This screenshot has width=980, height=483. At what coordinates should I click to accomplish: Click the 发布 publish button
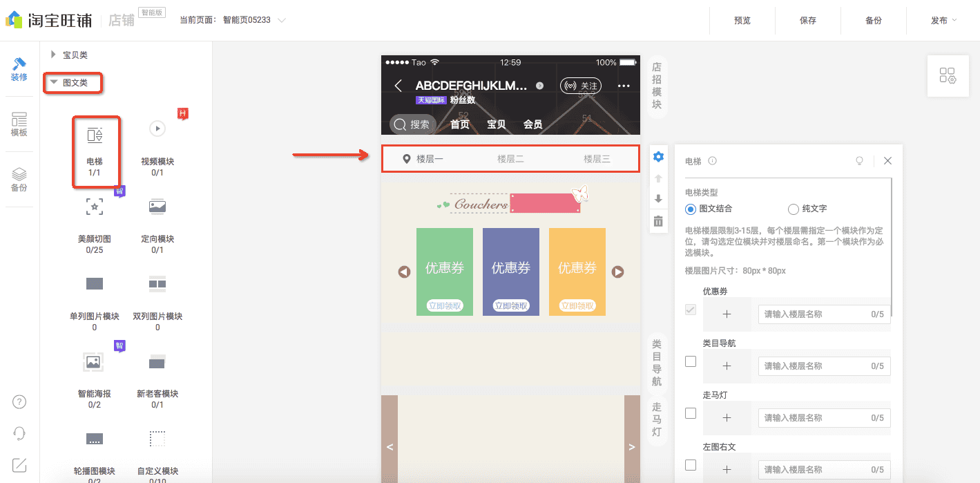point(940,21)
